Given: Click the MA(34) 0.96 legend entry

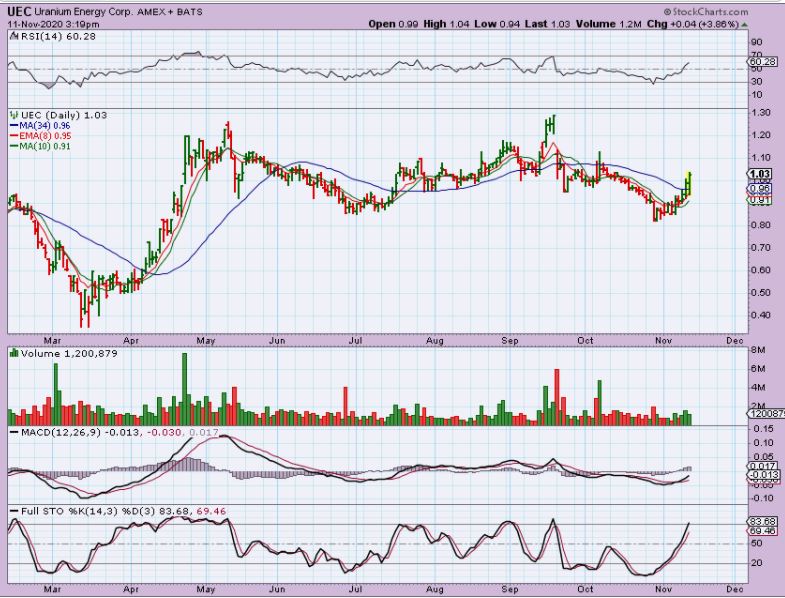Looking at the screenshot, I should [45, 126].
